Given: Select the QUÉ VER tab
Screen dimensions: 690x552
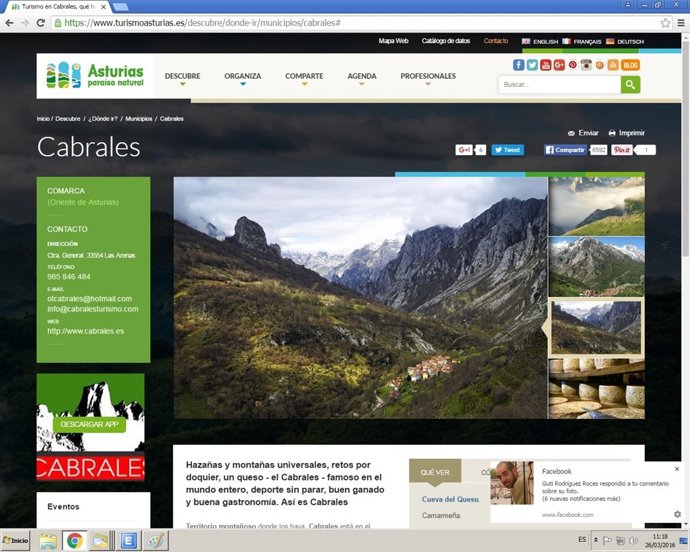Looking at the screenshot, I should pos(435,472).
